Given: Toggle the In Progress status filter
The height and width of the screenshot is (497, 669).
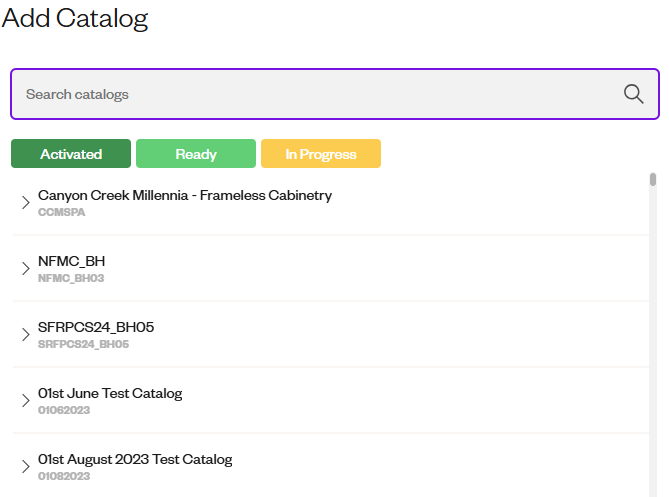Looking at the screenshot, I should 321,154.
